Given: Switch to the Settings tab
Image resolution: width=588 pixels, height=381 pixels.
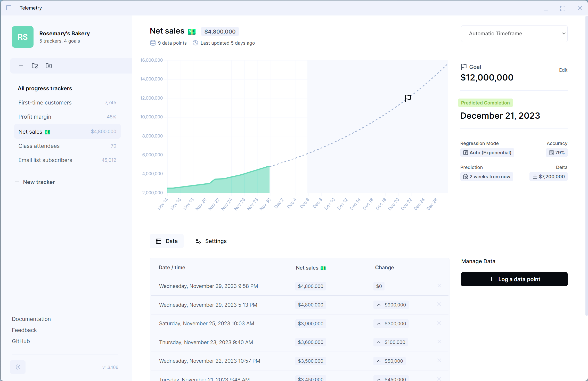Looking at the screenshot, I should tap(211, 241).
